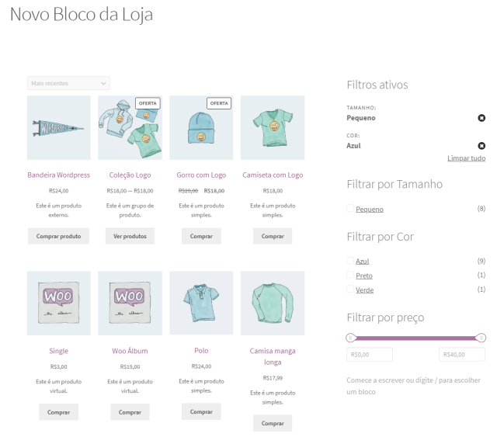Click the minimum price R$0,00 field
The height and width of the screenshot is (437, 504).
coord(370,355)
